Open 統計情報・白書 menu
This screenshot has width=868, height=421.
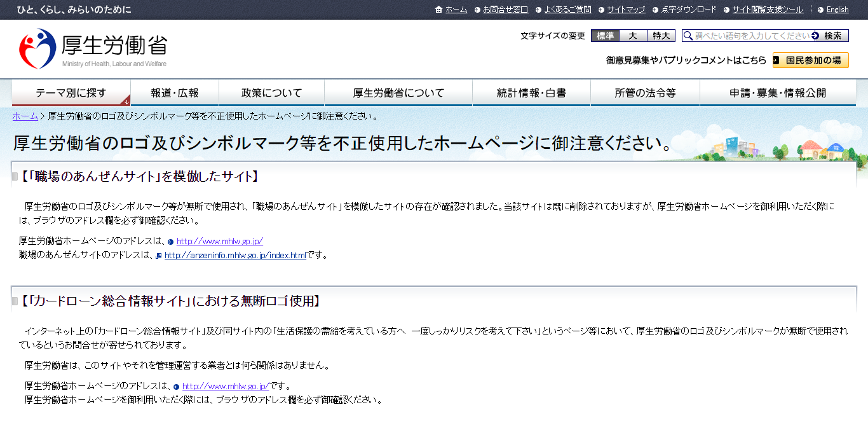(x=531, y=93)
